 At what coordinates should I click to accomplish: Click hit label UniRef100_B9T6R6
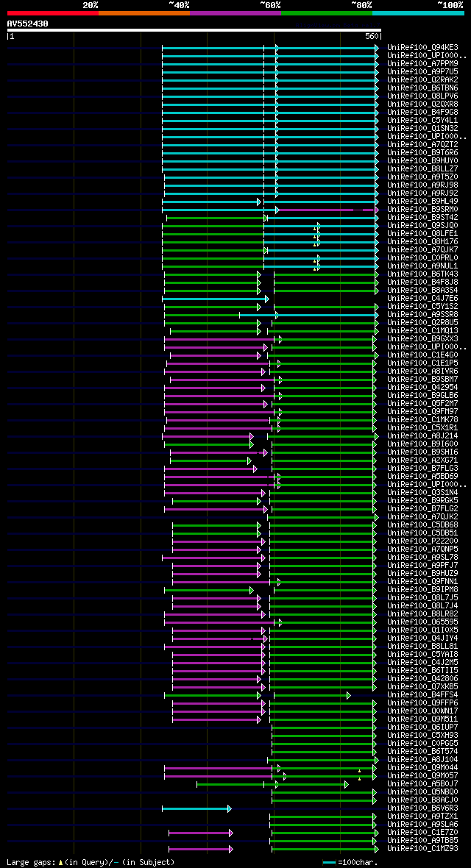pos(422,153)
